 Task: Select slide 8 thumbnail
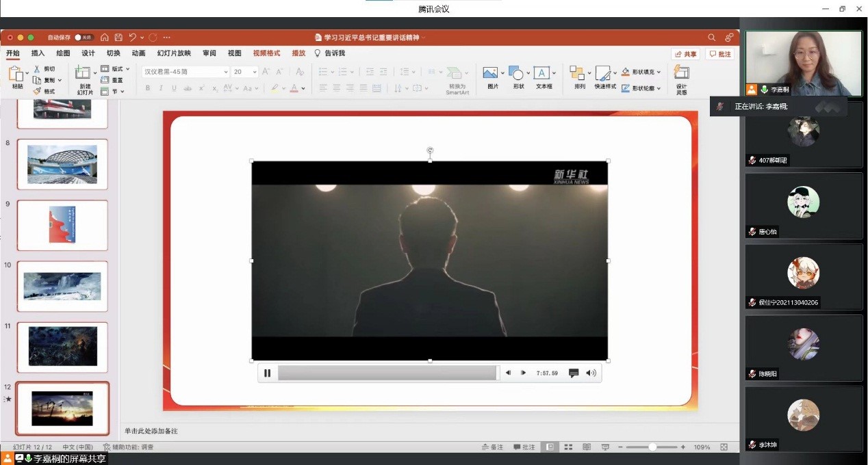click(x=62, y=164)
